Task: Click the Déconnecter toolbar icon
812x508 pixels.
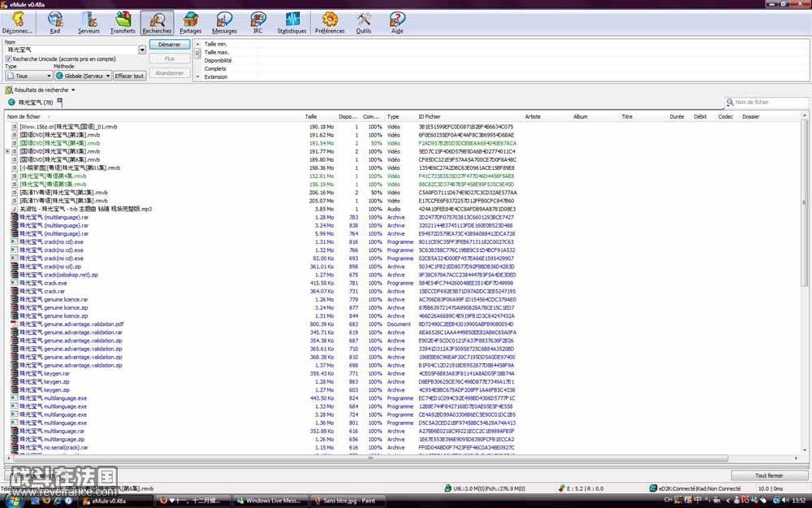Action: [x=17, y=23]
